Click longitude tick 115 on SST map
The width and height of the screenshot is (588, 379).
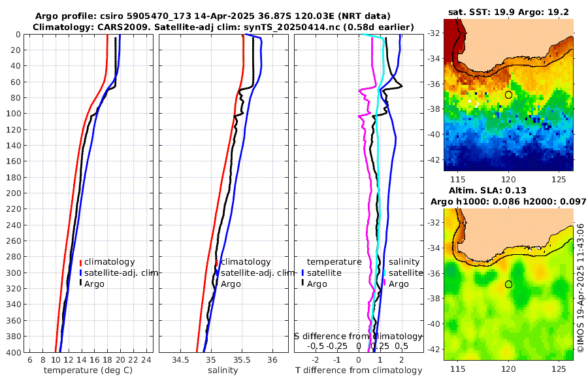tap(458, 179)
